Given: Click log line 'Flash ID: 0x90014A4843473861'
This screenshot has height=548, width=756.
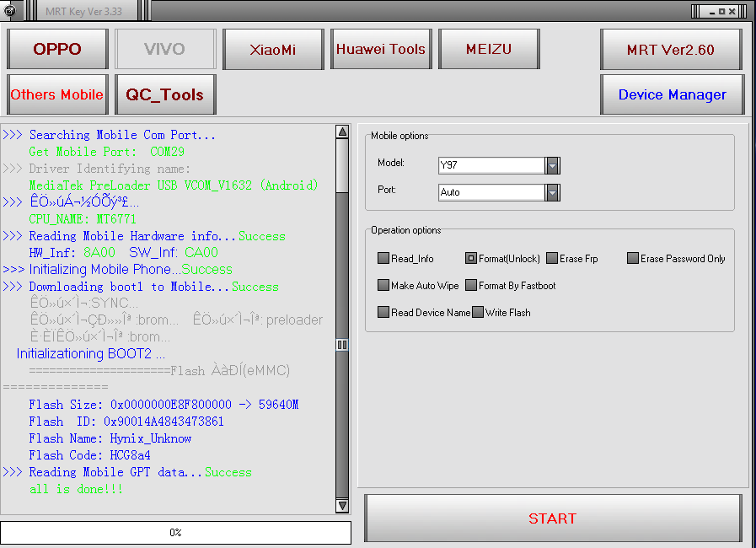Looking at the screenshot, I should (126, 422).
